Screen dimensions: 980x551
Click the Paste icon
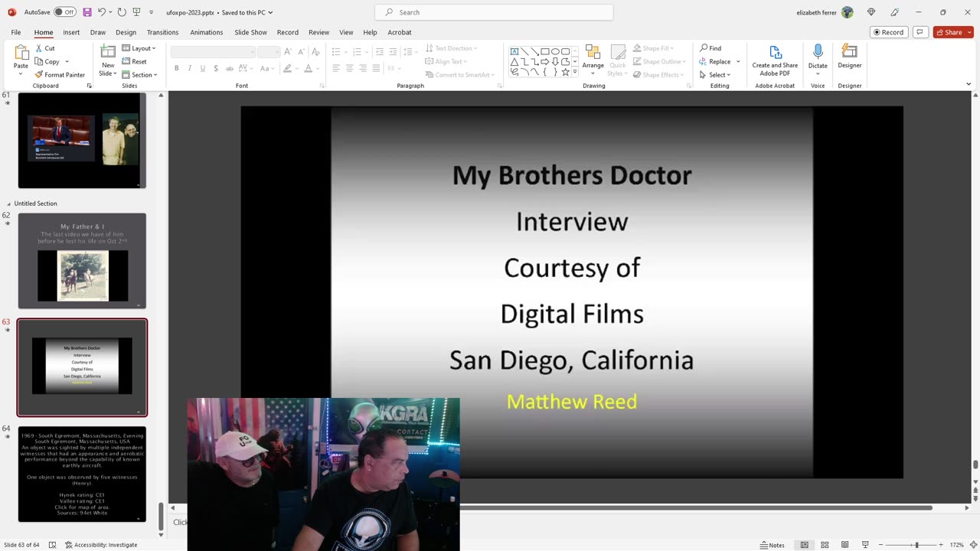pyautogui.click(x=21, y=53)
